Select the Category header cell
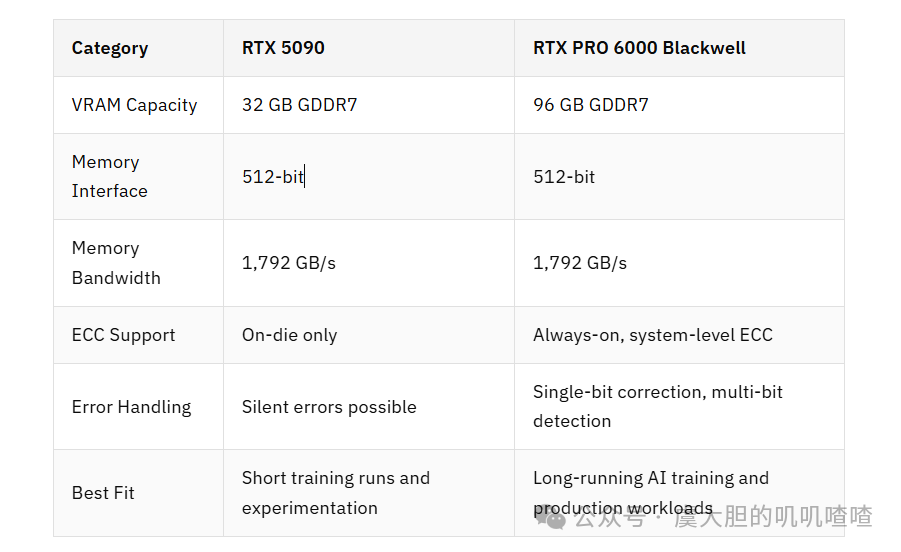901x552 pixels. click(x=138, y=48)
